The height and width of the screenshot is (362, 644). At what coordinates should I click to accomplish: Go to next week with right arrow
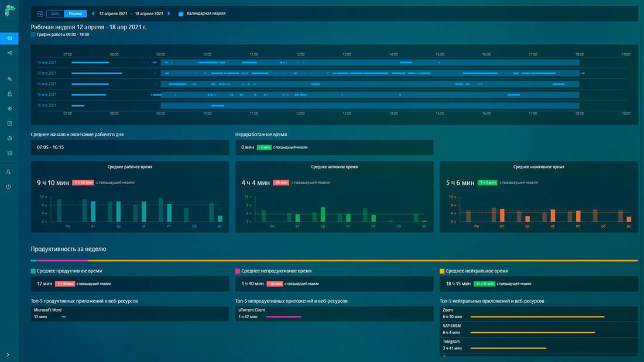point(169,13)
